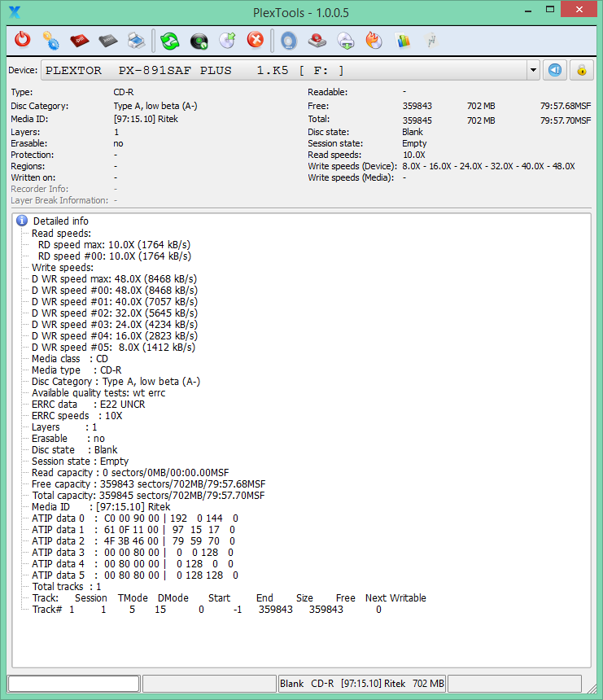Click the blue info icon next to Detailed info
Screen dimensions: 603x700
pyautogui.click(x=22, y=221)
